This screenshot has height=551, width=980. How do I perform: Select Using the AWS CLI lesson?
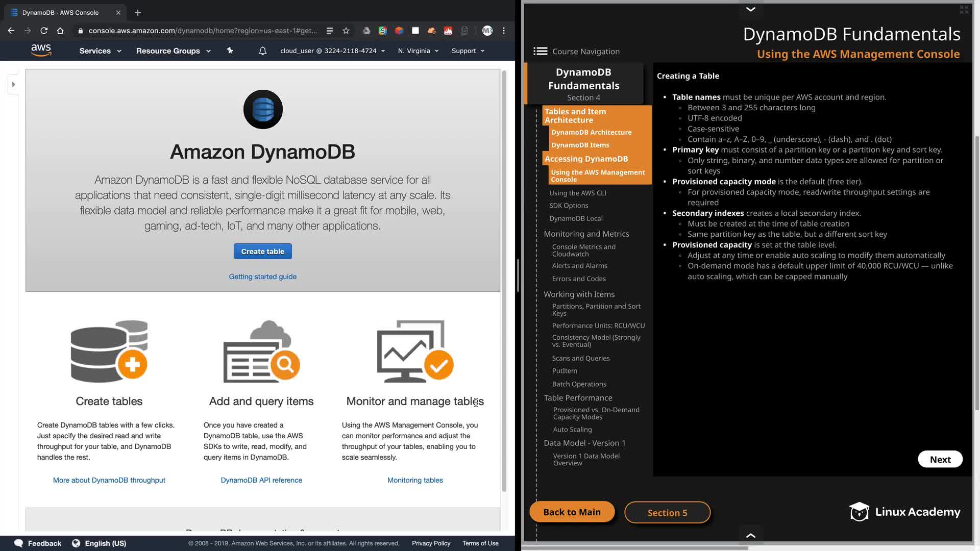[578, 193]
